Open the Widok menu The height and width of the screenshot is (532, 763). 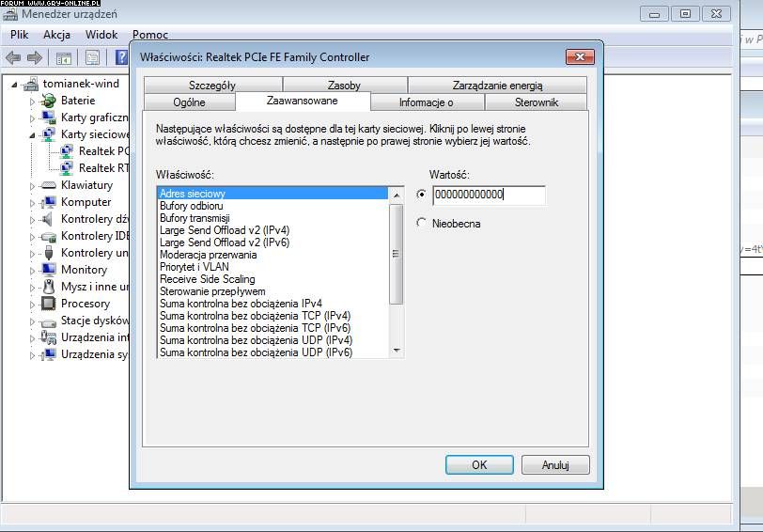[101, 35]
